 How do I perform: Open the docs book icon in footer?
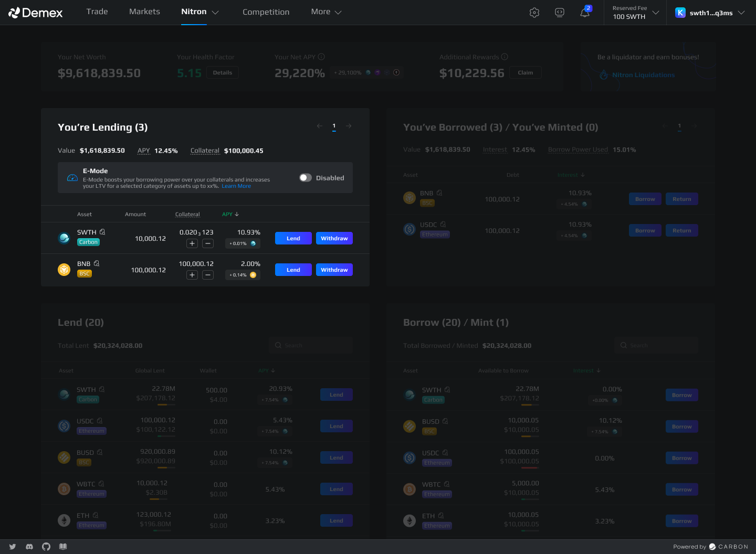[63, 547]
